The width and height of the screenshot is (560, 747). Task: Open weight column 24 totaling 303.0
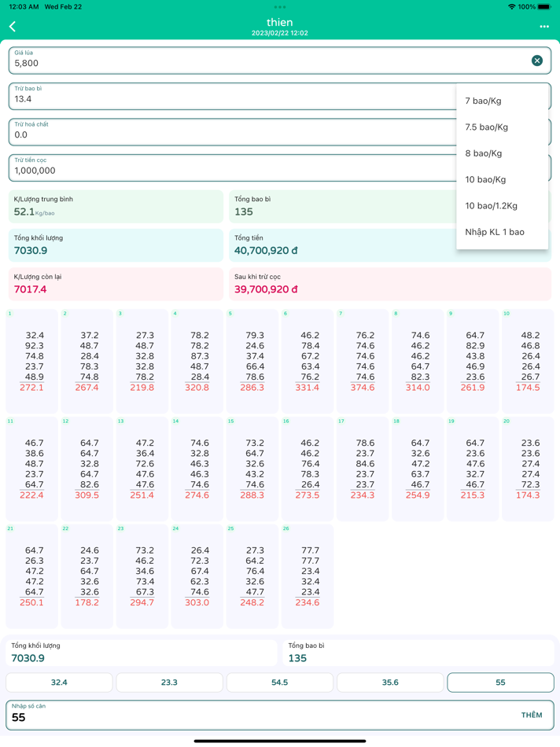[x=197, y=576]
